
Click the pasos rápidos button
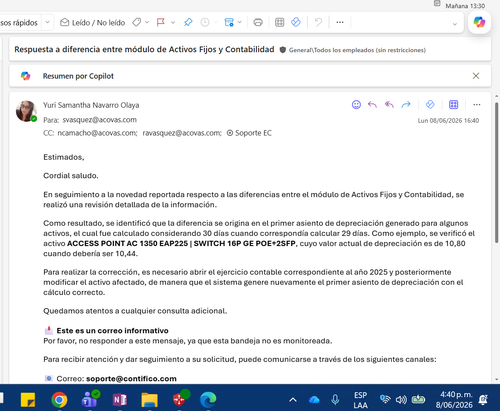point(19,22)
